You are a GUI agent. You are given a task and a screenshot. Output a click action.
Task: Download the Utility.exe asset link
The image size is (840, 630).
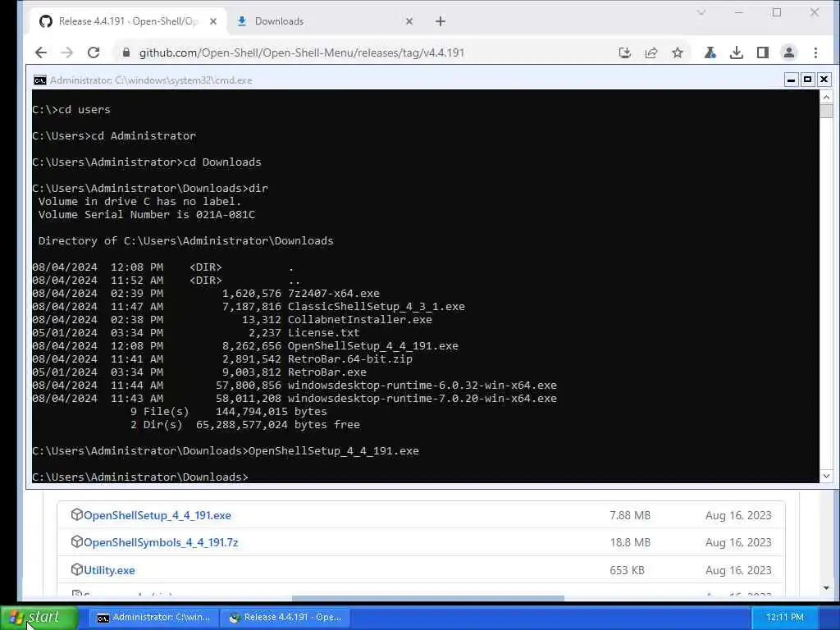click(x=109, y=571)
